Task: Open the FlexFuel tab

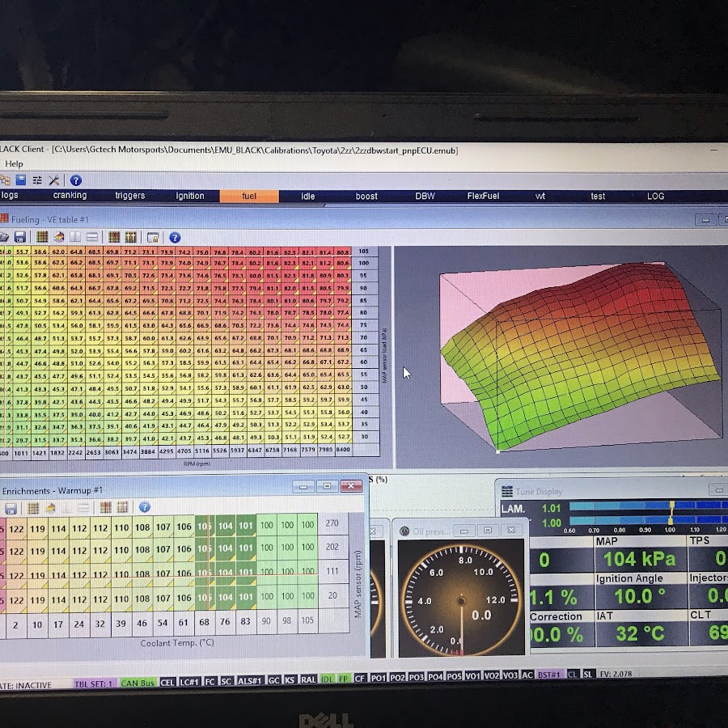Action: [x=483, y=197]
